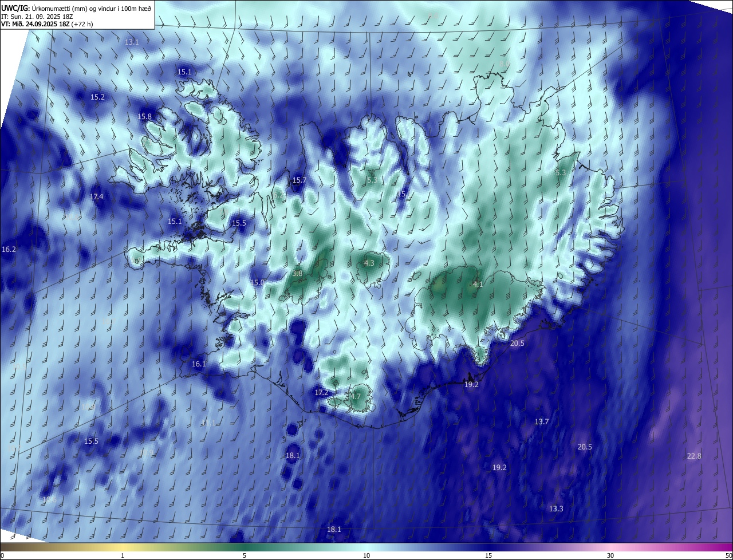
Task: Click the 4.3 value on the glacier
Action: (x=369, y=263)
